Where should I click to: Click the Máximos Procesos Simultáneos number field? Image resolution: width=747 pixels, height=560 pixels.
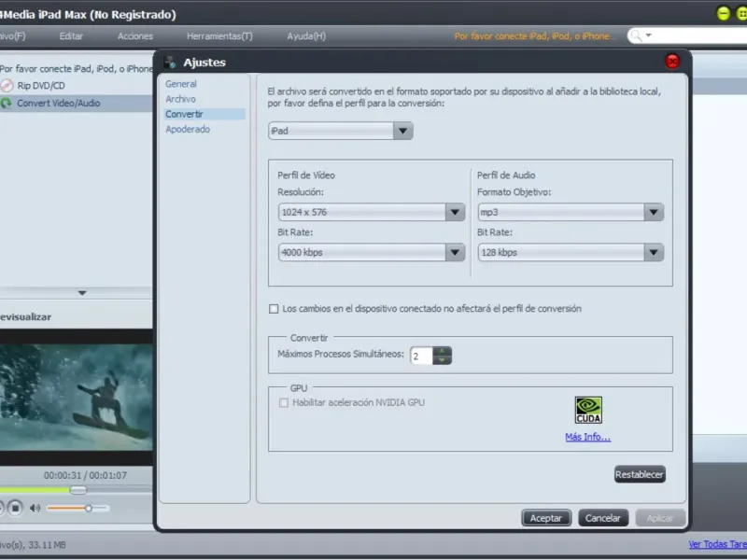(421, 356)
